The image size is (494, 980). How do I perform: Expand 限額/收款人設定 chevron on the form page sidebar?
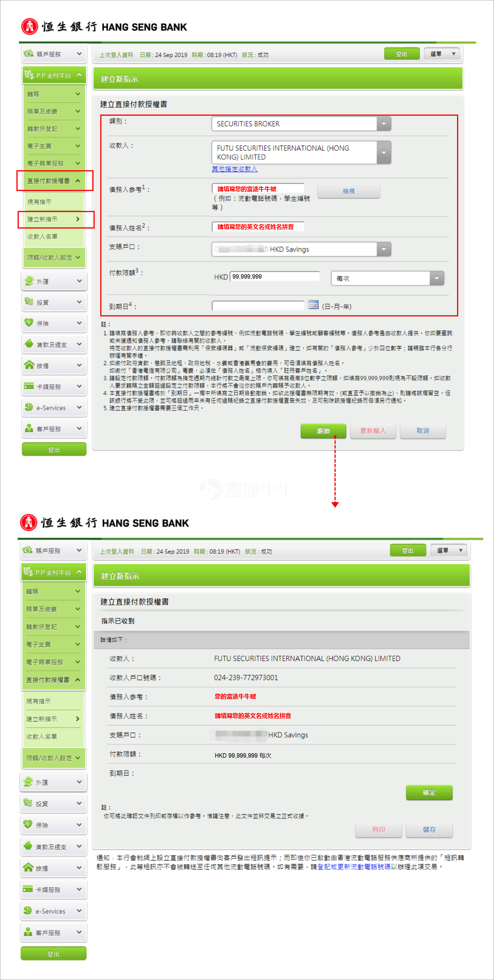point(78,257)
